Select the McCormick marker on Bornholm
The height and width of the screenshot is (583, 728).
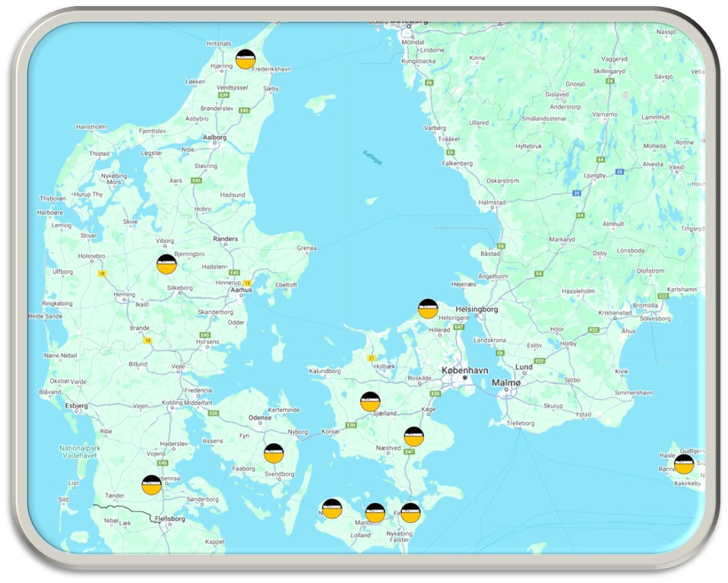pos(684,464)
